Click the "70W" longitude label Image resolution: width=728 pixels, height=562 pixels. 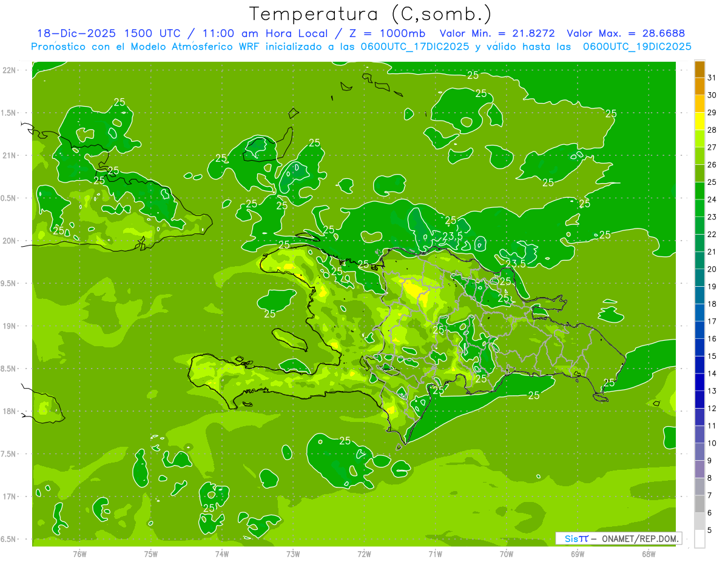507,554
